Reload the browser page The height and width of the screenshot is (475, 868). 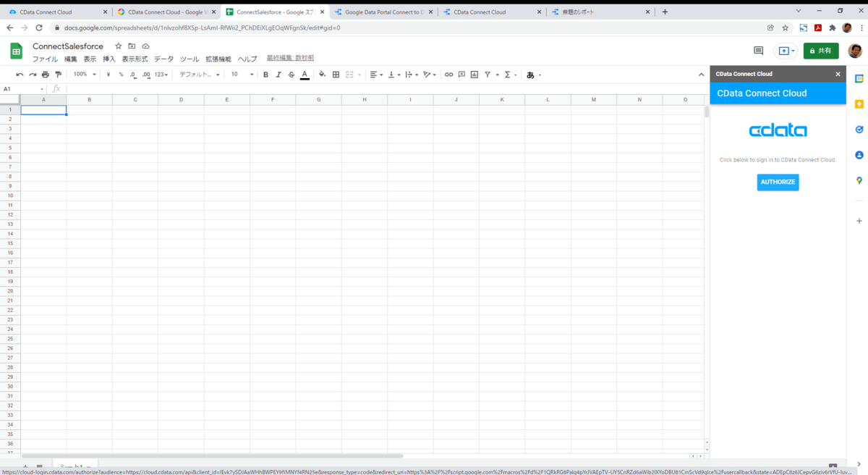(x=39, y=28)
